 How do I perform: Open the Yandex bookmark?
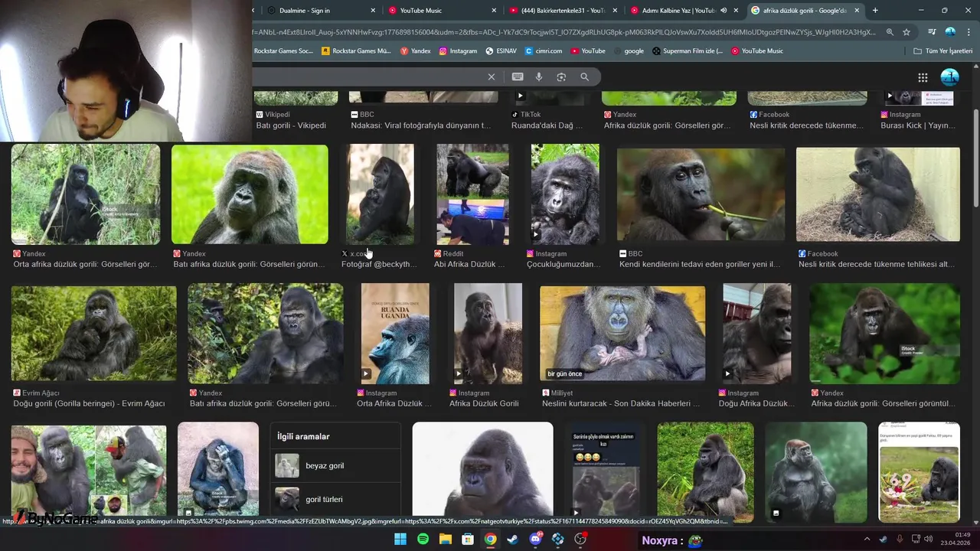(416, 51)
